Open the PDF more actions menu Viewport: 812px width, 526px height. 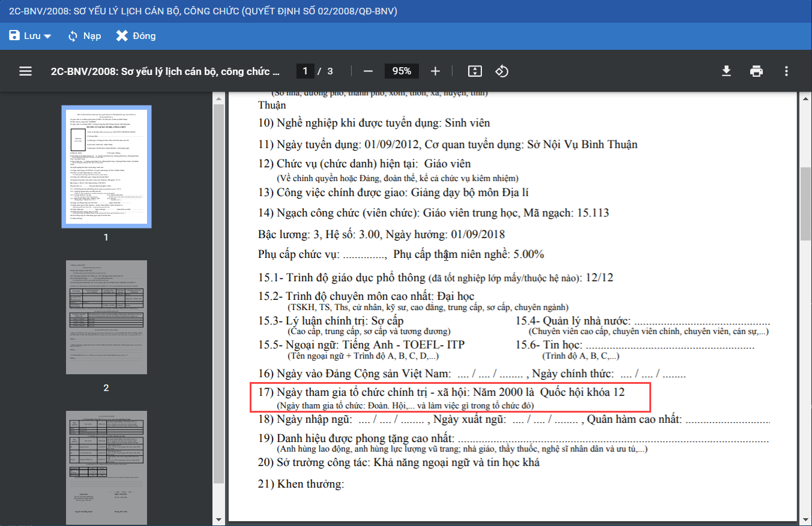(x=786, y=71)
